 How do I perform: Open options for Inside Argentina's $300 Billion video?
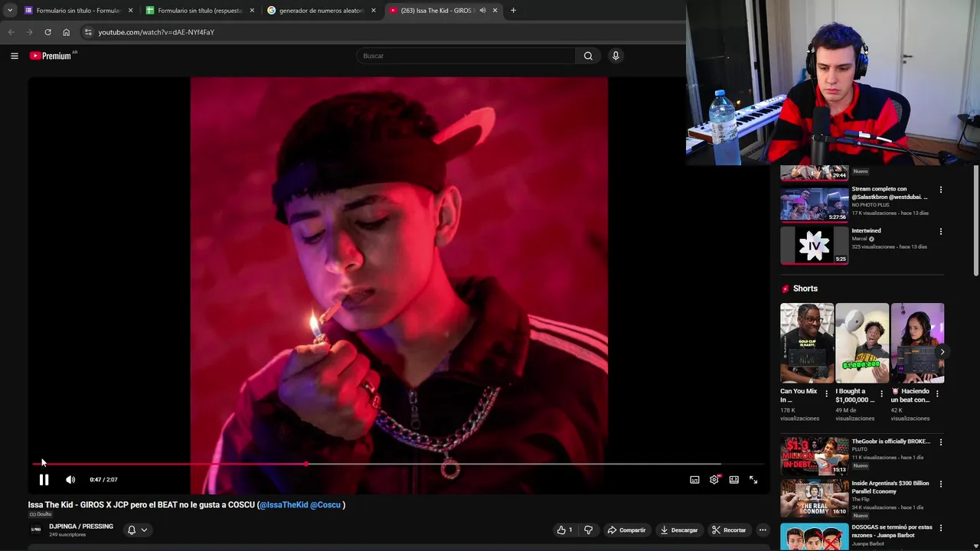941,484
